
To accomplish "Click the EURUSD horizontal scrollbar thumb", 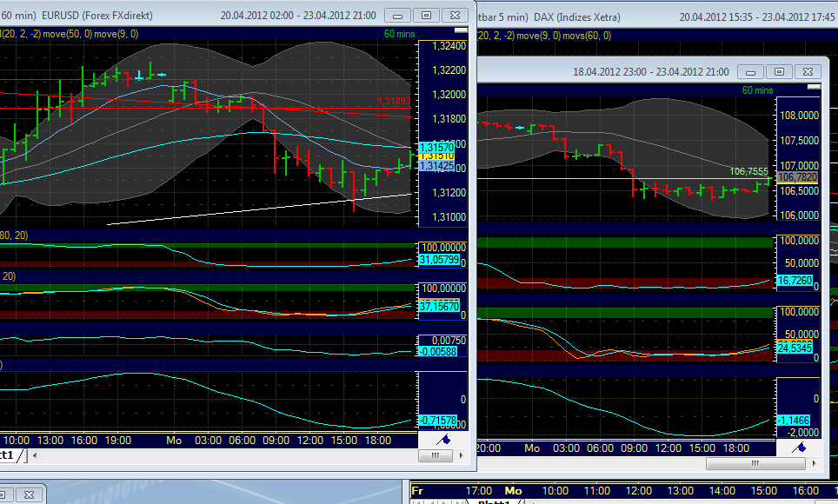I will click(x=436, y=454).
